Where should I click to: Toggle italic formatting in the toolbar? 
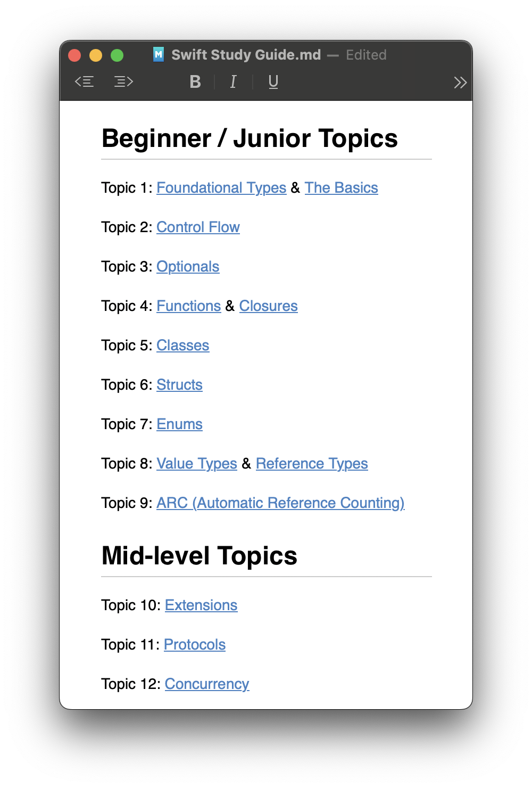pos(232,82)
